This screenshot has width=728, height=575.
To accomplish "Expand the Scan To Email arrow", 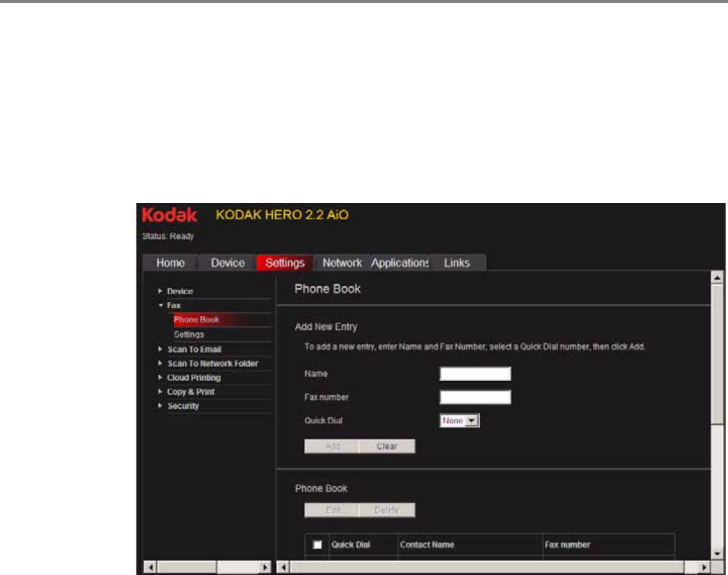I will click(x=160, y=349).
